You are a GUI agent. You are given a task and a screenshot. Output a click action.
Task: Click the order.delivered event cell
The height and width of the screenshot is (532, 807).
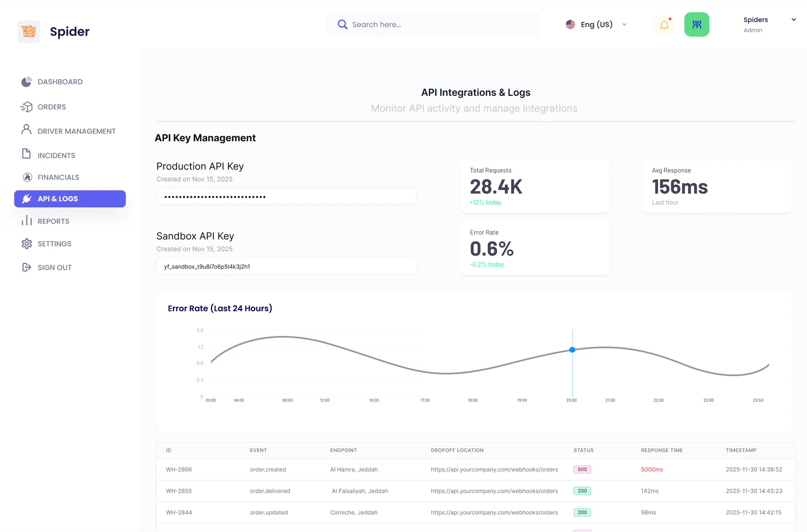point(270,491)
